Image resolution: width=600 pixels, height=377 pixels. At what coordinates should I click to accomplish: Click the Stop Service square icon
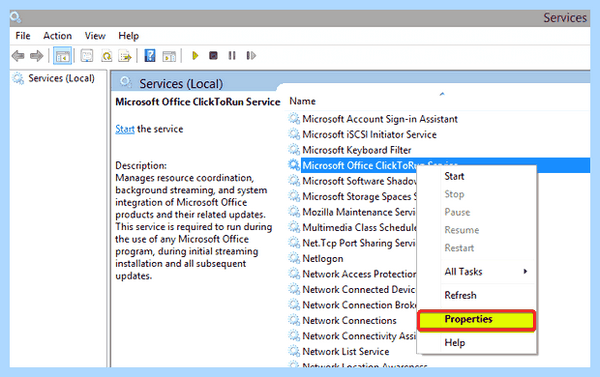214,56
